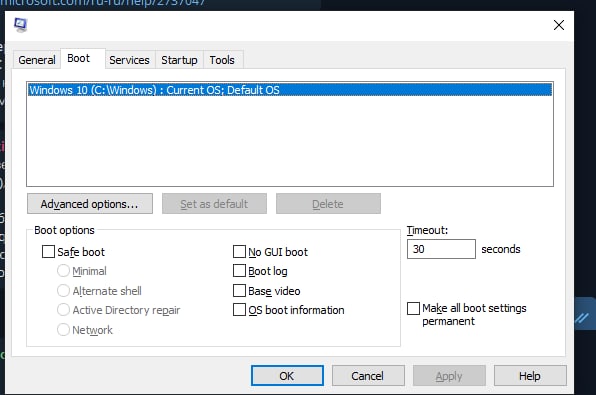Screen dimensions: 596x395
Task: Click the Set as default button
Action: click(214, 204)
